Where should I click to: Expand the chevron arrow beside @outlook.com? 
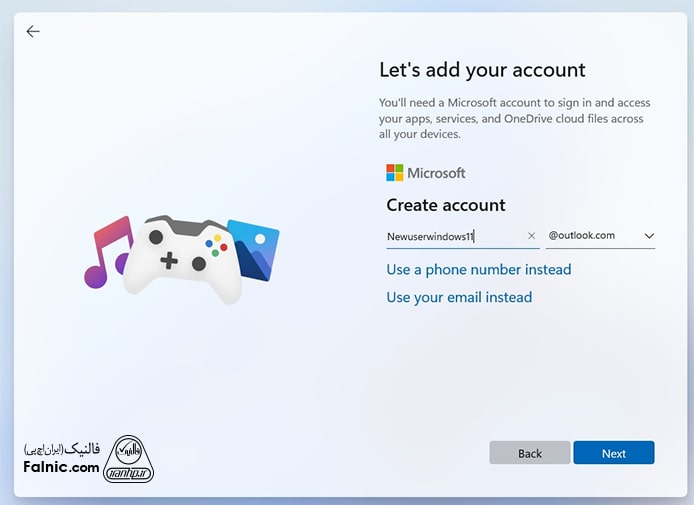649,236
